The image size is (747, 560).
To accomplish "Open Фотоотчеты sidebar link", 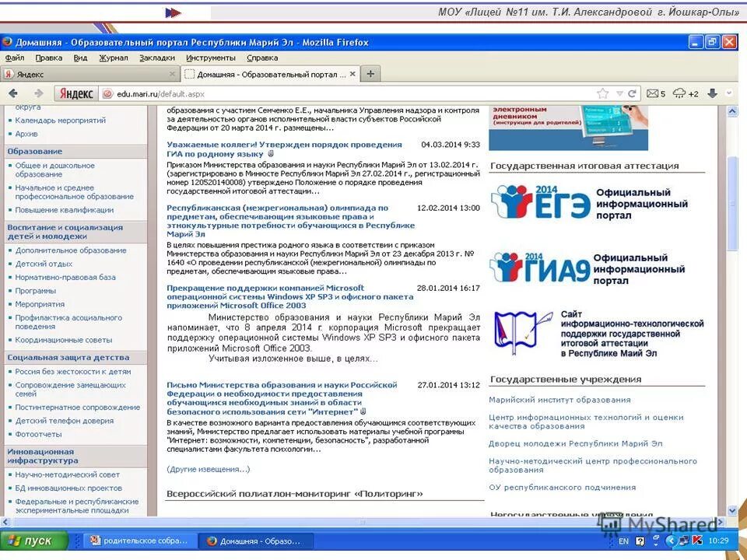I will (x=38, y=434).
